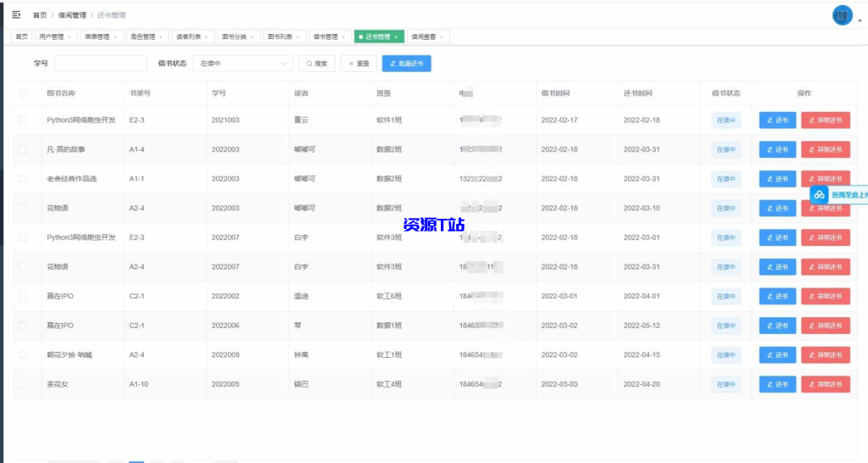Click 异常还书 for Python3 row of 白宇

(x=826, y=237)
